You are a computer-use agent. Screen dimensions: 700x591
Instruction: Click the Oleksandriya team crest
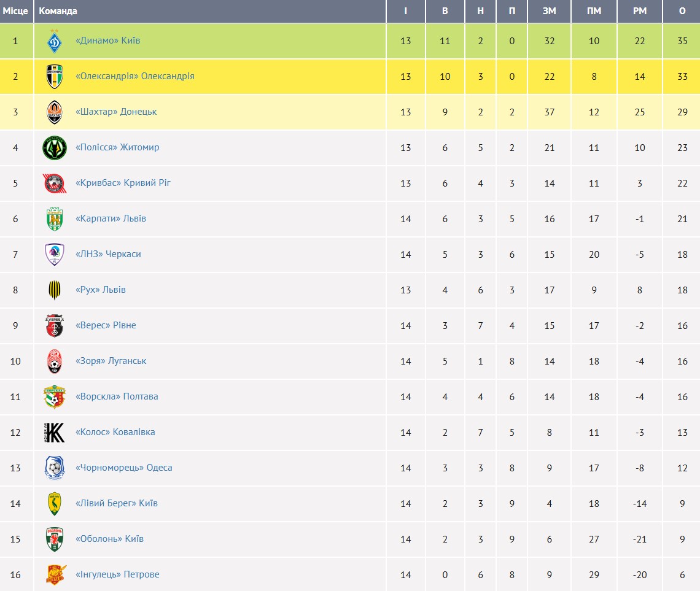pos(55,77)
